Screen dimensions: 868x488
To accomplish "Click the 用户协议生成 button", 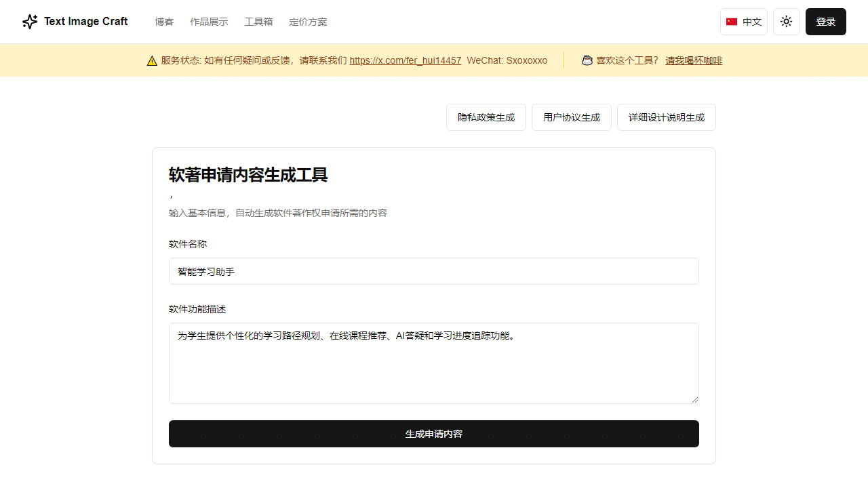I will [x=572, y=117].
